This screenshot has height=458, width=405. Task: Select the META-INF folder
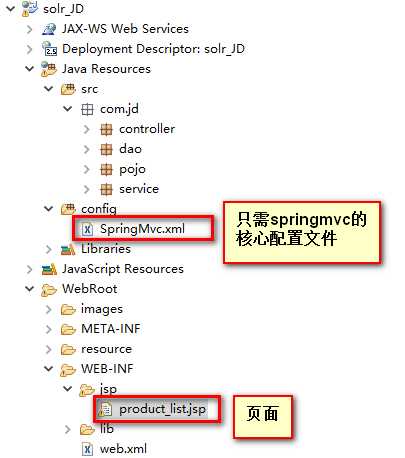(111, 329)
